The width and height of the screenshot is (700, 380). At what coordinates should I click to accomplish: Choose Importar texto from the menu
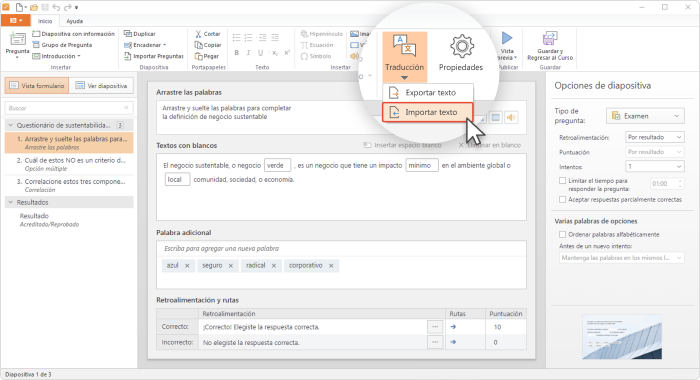428,112
